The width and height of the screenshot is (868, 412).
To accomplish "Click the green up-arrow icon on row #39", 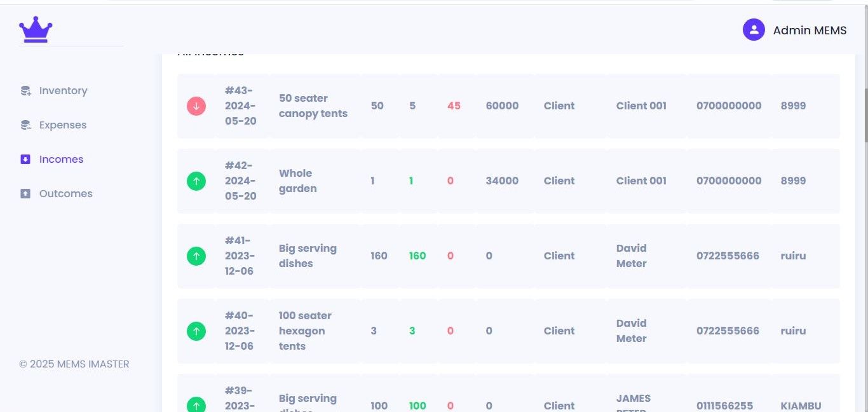I will [196, 404].
